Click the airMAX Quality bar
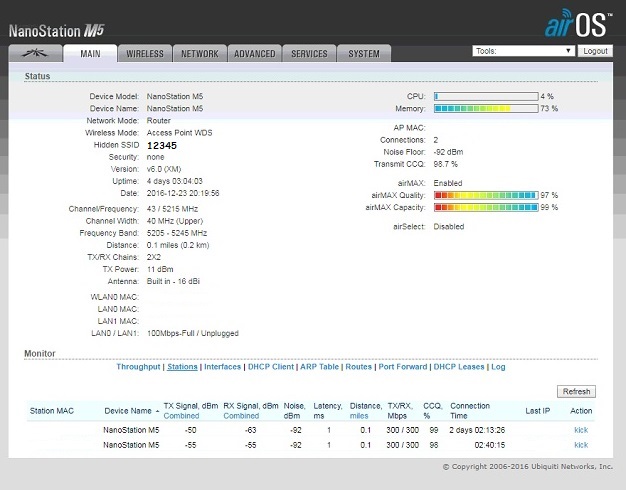The height and width of the screenshot is (490, 626). [484, 195]
